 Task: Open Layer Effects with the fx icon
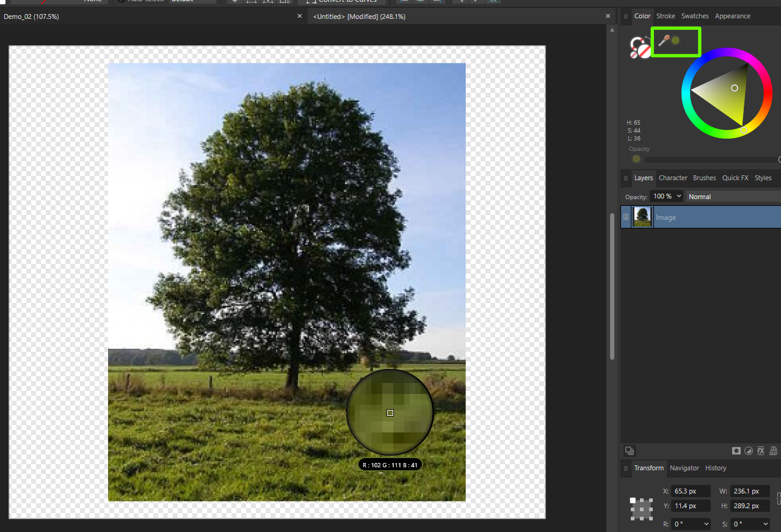[761, 451]
